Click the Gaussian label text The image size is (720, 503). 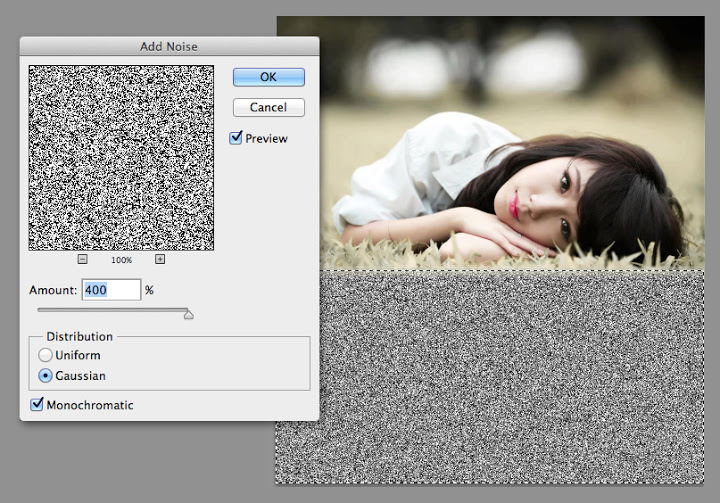[x=80, y=376]
